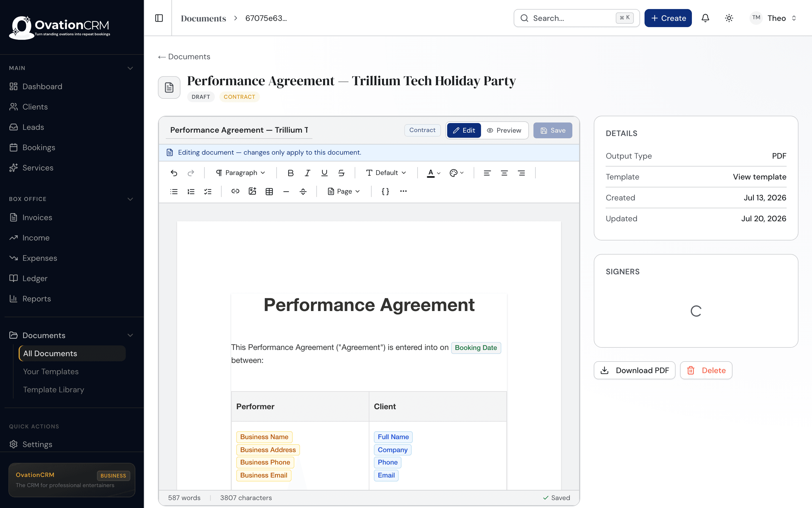Edit the document title field
This screenshot has height=508, width=812.
[239, 130]
